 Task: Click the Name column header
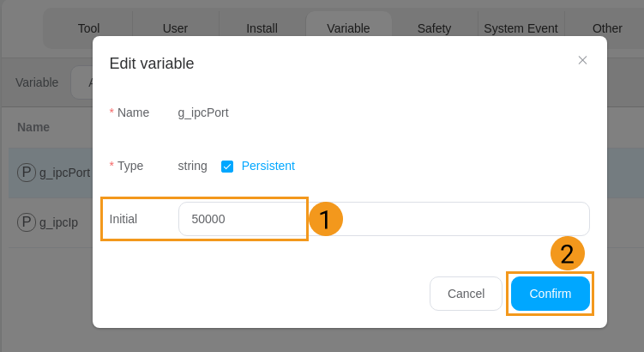[33, 127]
